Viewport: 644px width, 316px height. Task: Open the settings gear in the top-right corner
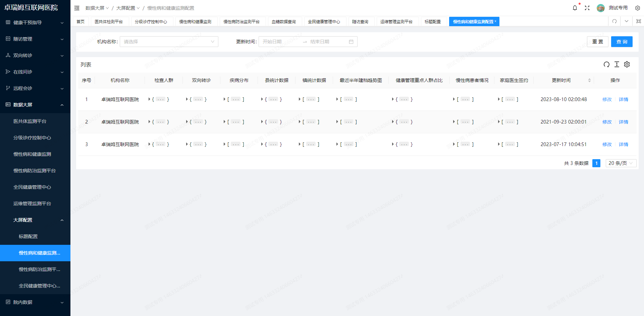pyautogui.click(x=637, y=8)
